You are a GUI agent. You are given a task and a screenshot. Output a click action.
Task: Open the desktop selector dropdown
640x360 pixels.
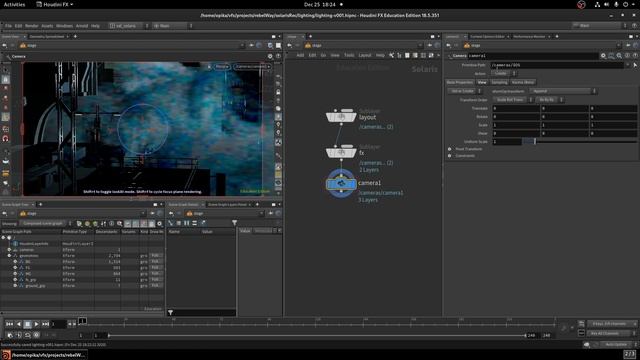pyautogui.click(x=129, y=26)
